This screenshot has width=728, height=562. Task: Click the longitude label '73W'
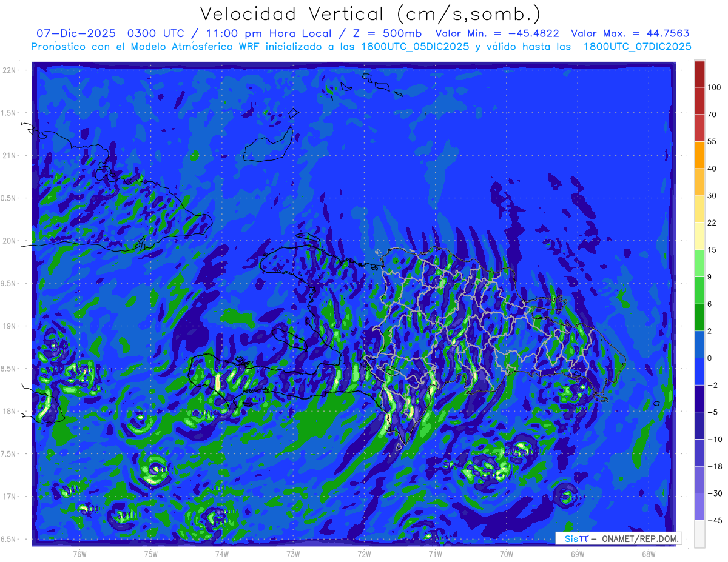tap(293, 554)
